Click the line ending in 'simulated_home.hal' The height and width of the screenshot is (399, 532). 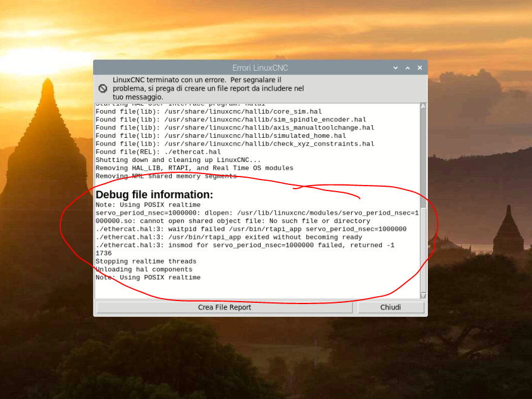click(221, 135)
